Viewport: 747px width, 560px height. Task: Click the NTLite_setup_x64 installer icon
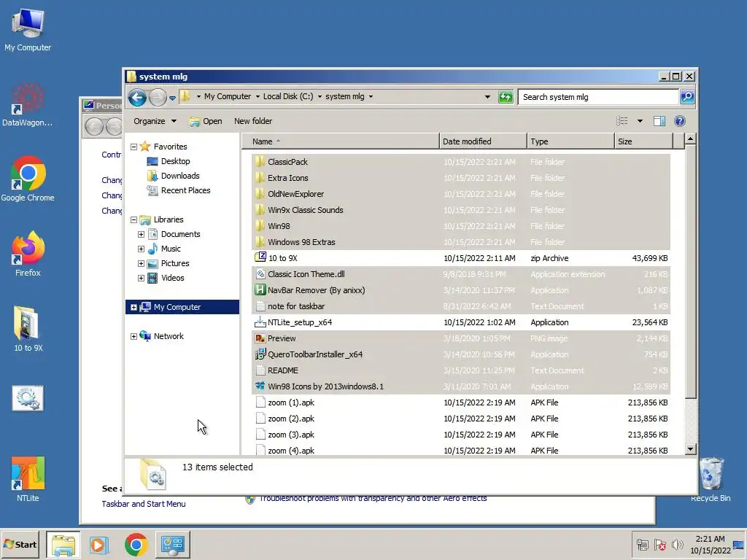[260, 322]
